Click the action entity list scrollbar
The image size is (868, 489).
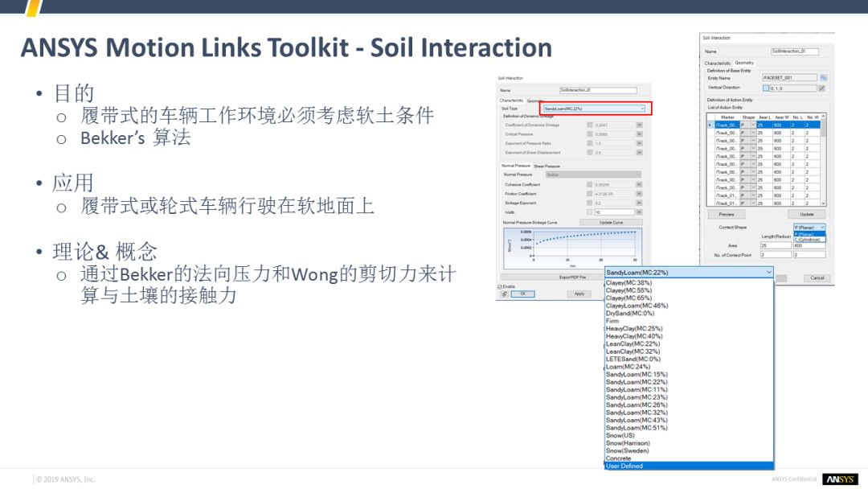pyautogui.click(x=824, y=161)
